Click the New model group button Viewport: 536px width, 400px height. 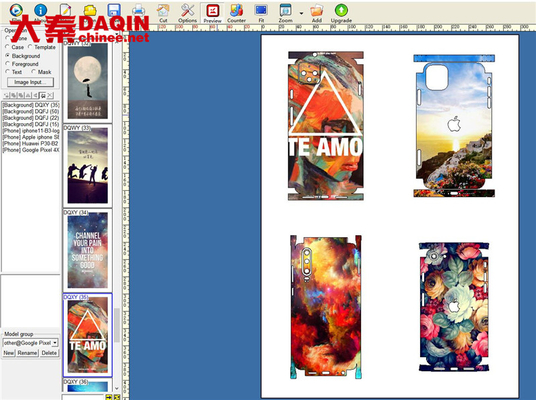tap(9, 353)
